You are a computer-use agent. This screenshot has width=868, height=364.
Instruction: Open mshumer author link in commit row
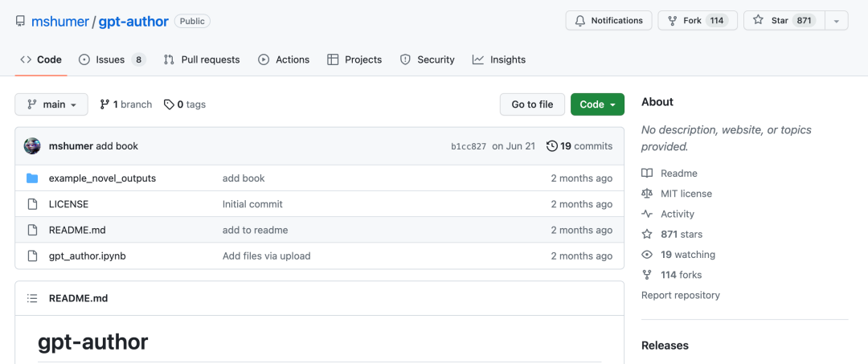tap(71, 146)
